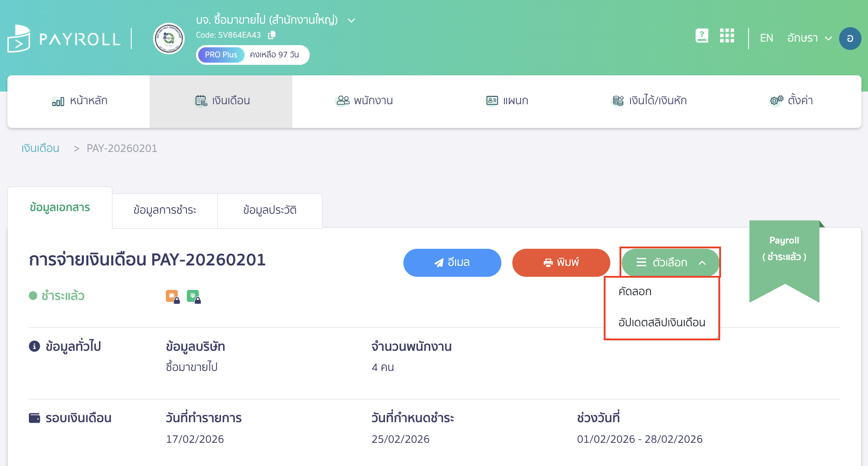Collapse the ตัวเลือก options dropdown
This screenshot has height=466, width=868.
pos(670,262)
